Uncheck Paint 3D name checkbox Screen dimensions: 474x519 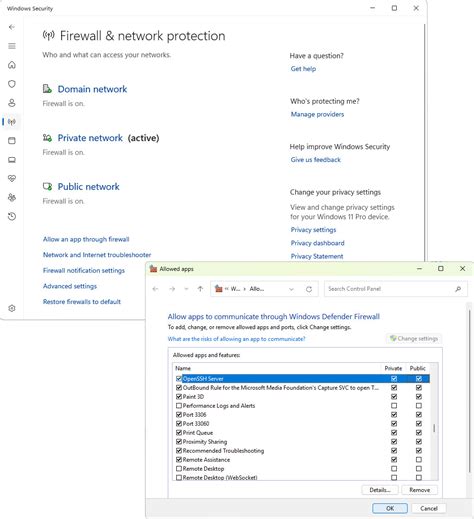click(x=179, y=397)
